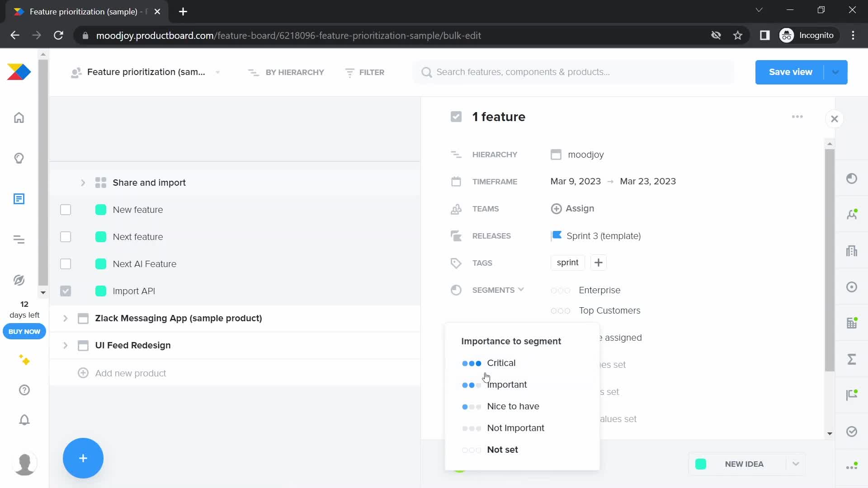Open user profile avatar
Screen dimensions: 868x488
[24, 464]
